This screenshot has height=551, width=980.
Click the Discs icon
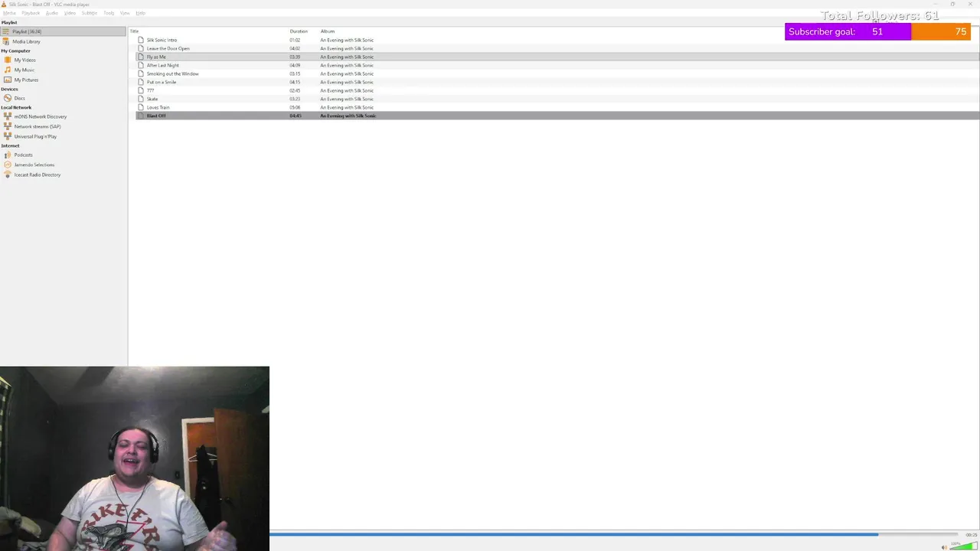(8, 98)
